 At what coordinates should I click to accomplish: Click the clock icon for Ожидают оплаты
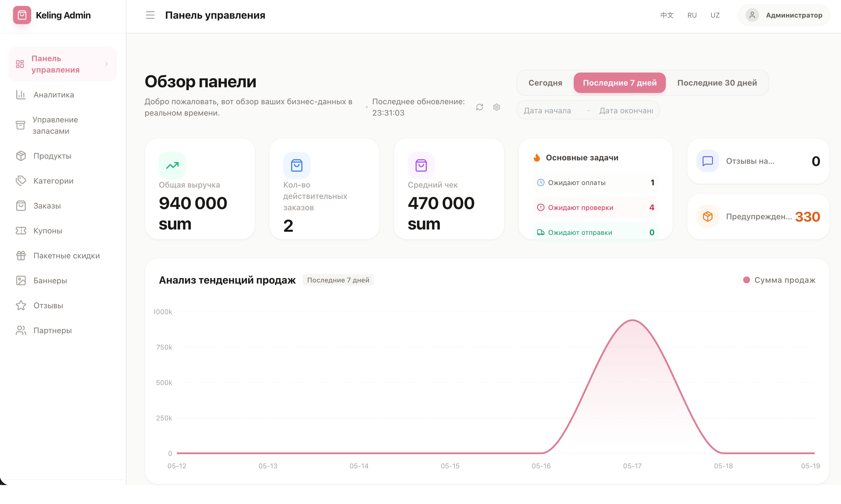pos(540,182)
